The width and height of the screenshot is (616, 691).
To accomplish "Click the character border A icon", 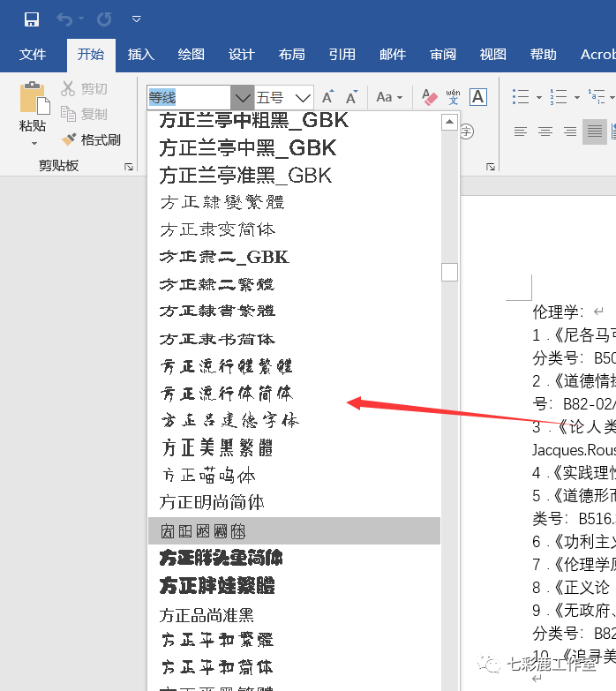I will [x=478, y=97].
